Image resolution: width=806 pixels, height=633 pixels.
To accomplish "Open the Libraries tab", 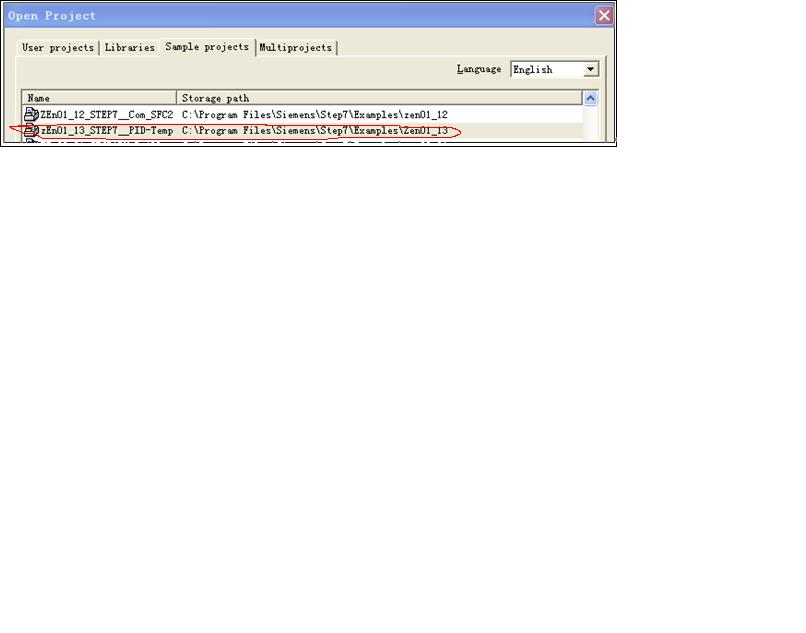I will [129, 47].
